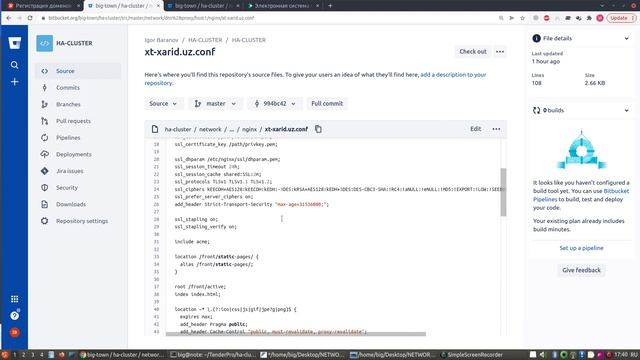Switch to the Электронная система browser tab

pos(284,6)
